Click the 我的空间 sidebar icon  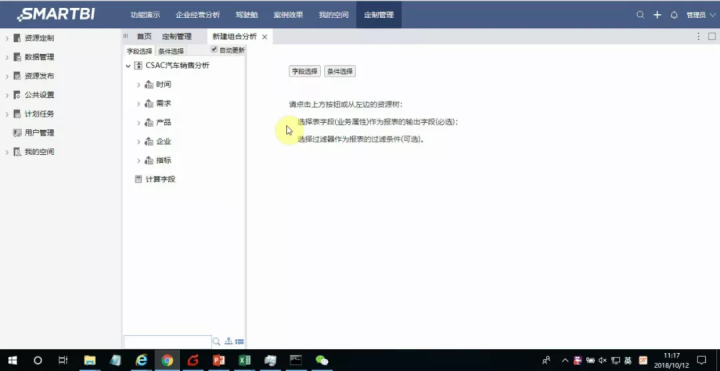click(17, 152)
